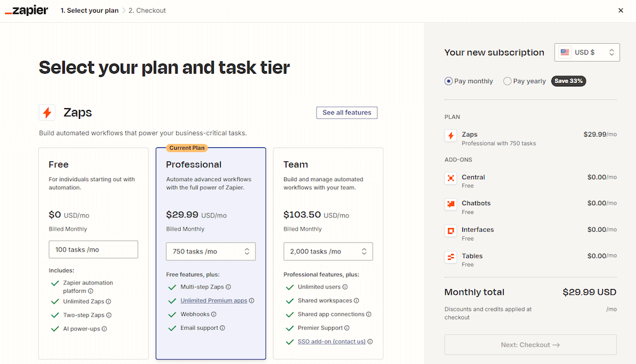
Task: Click the Interfaces add-on label
Action: pos(478,229)
